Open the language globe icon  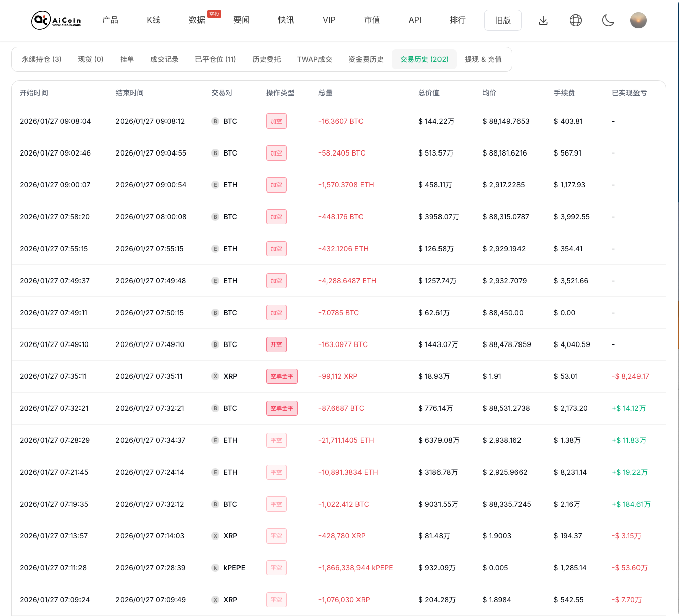pos(576,20)
